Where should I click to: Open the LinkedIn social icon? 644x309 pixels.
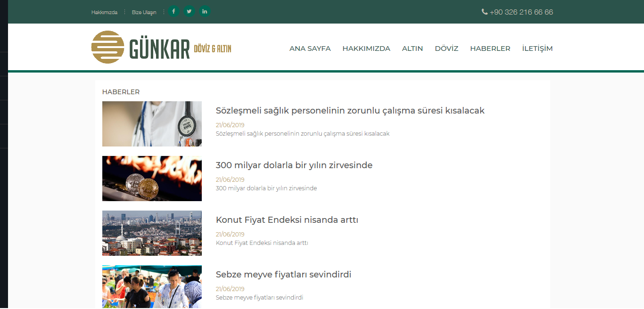coord(205,11)
